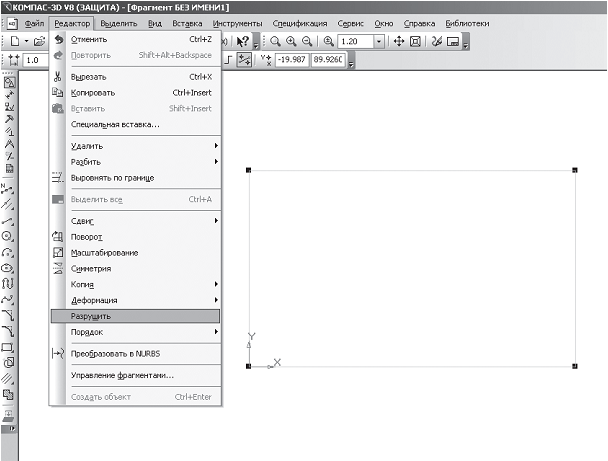Click the Geometry panel icon in the sidebar
Screen dimensions: 608x461
[9, 82]
